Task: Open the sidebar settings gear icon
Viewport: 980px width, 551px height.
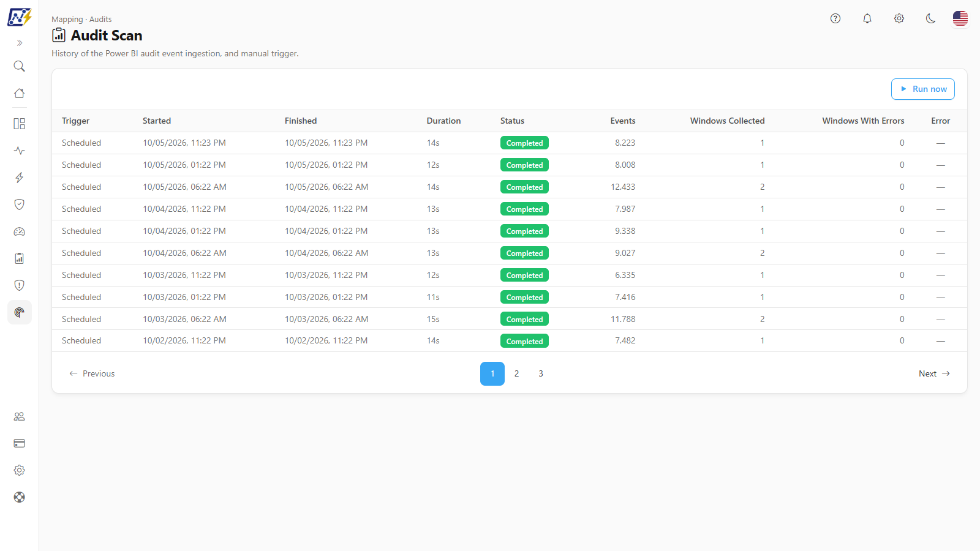Action: point(20,470)
